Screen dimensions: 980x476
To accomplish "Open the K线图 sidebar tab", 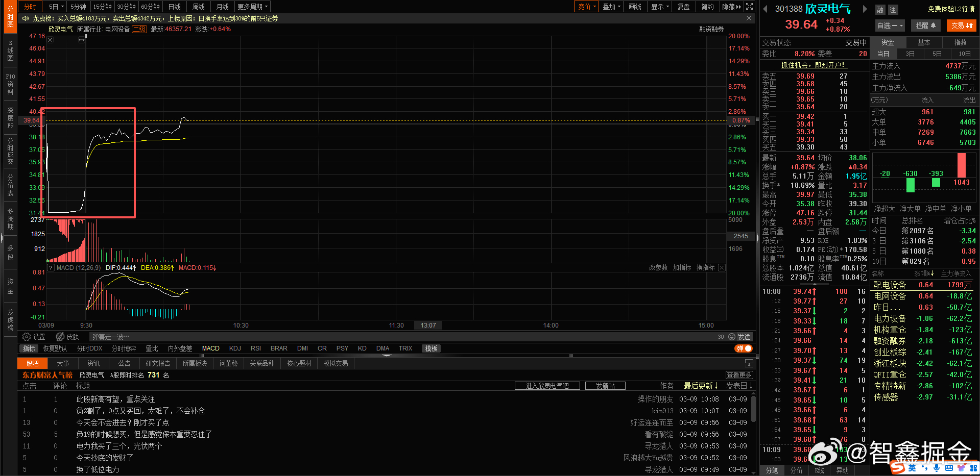I will [x=10, y=51].
